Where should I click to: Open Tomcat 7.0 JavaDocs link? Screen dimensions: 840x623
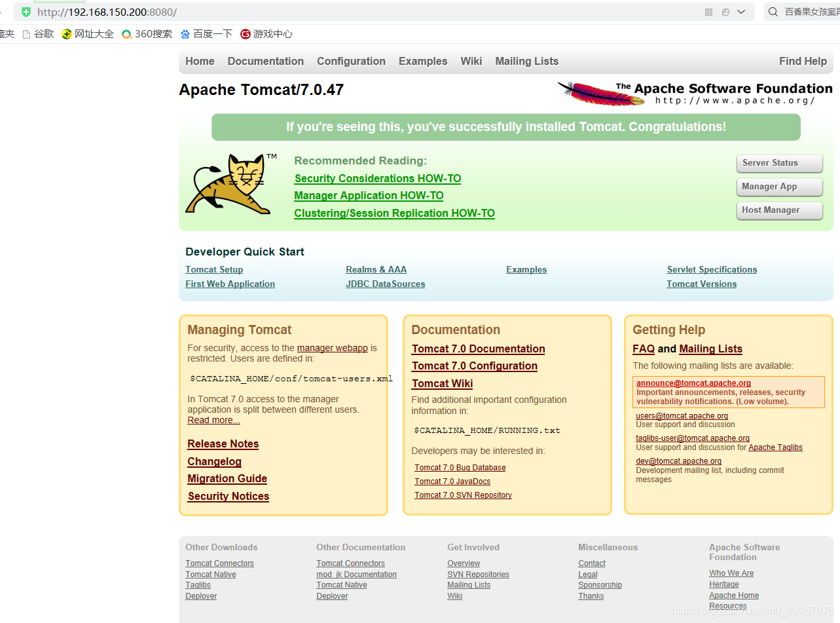[452, 481]
